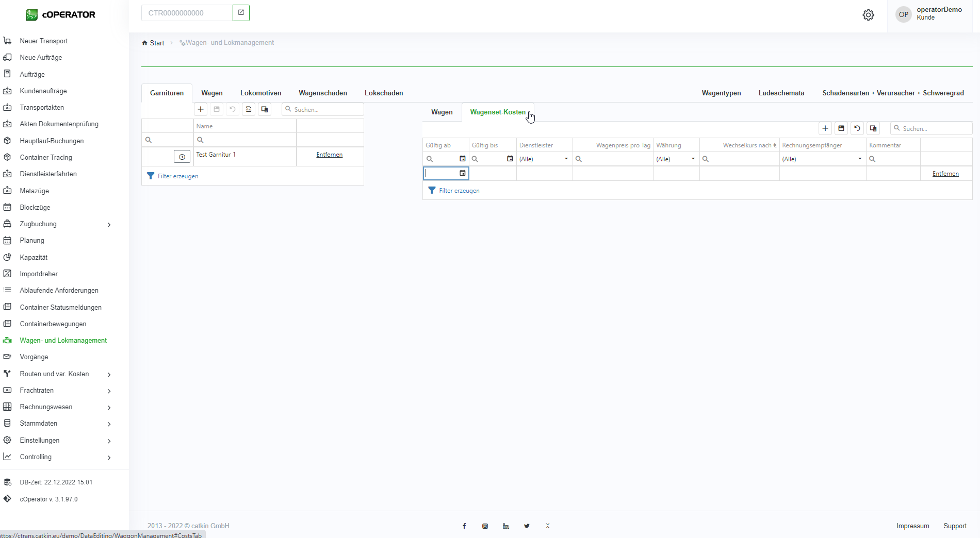
Task: Open the Dienstleister filter dropdown
Action: point(566,159)
